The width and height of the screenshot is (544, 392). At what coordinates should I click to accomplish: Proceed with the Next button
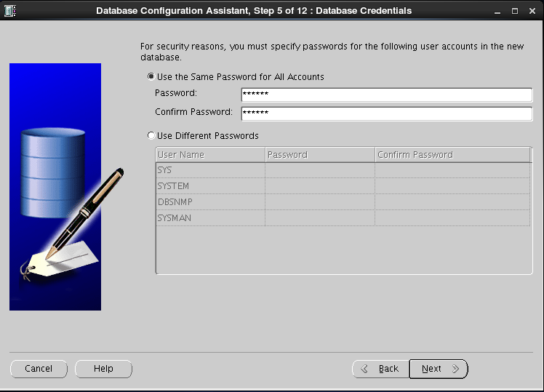(439, 369)
